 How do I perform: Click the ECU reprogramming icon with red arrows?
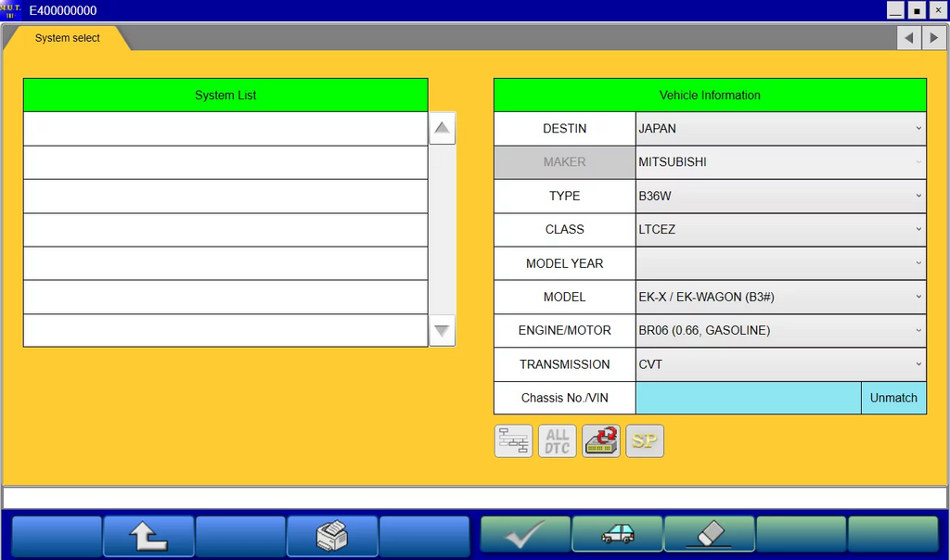point(601,441)
